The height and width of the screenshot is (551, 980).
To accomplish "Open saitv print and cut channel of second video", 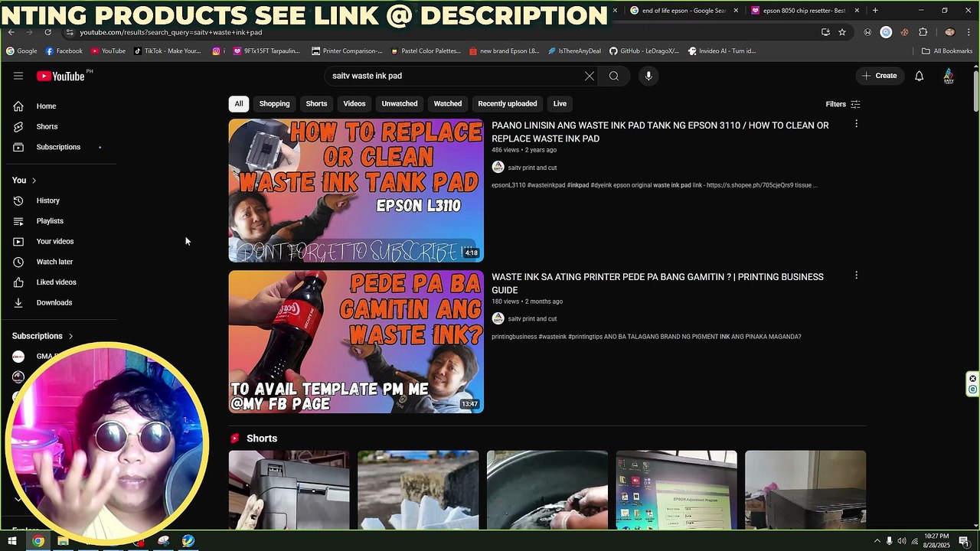I will pyautogui.click(x=532, y=318).
